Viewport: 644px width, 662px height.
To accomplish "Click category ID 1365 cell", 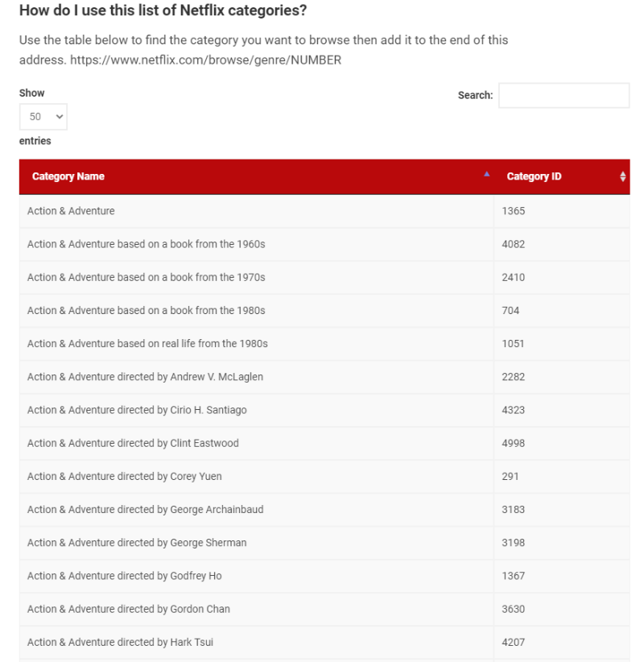I will click(x=514, y=211).
